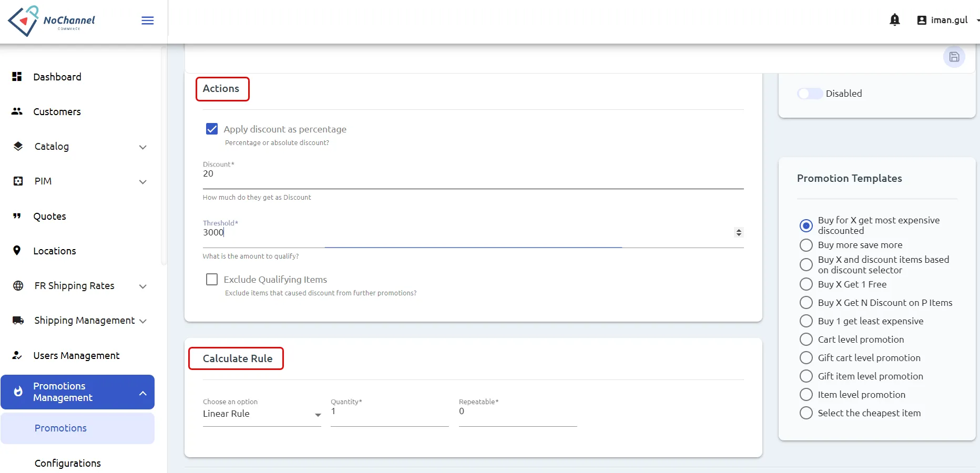Collapse the Promotions Management section
980x473 pixels.
142,393
